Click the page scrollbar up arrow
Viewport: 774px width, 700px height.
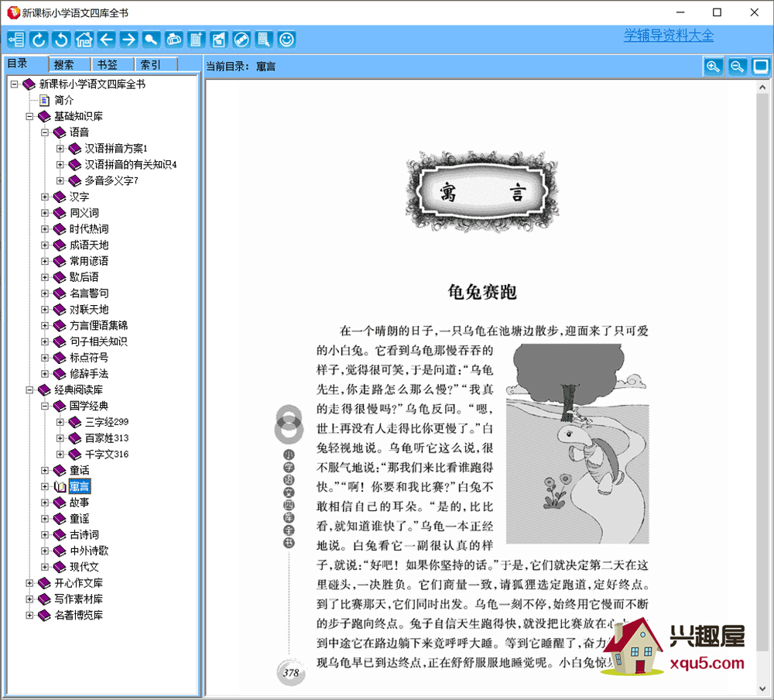(x=762, y=87)
